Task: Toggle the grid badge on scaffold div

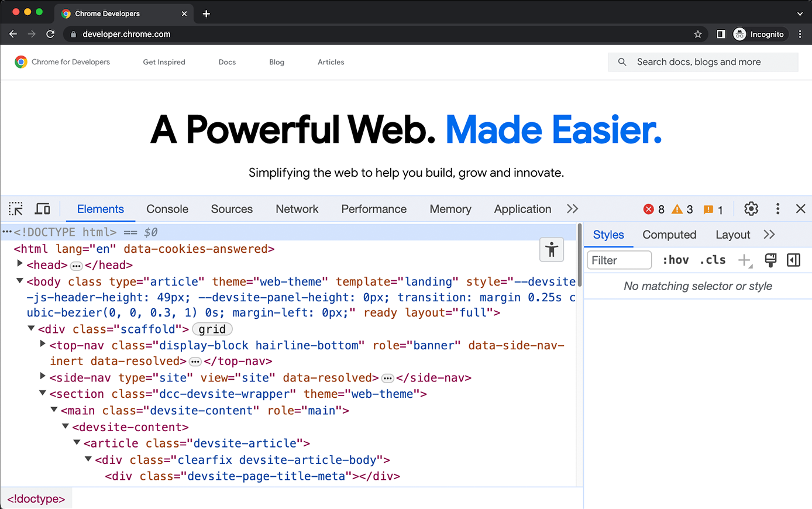Action: [x=212, y=329]
